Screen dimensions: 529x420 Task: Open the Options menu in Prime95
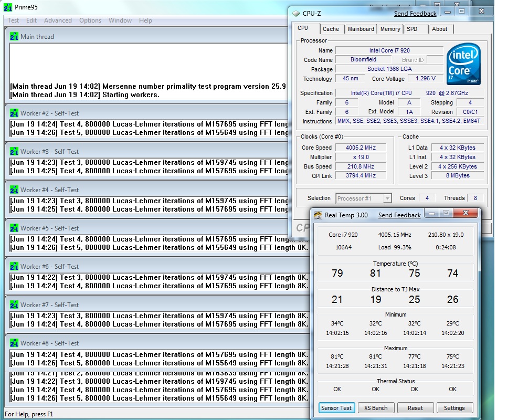tap(90, 20)
